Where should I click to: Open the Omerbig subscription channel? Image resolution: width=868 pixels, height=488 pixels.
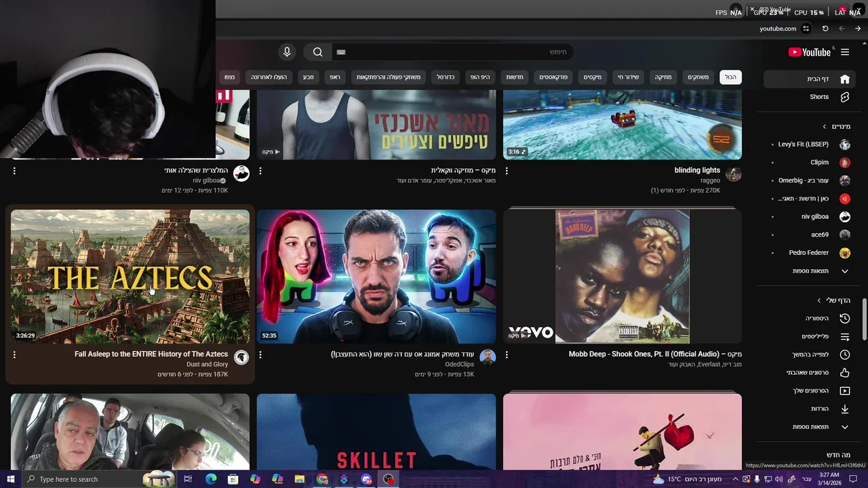[x=808, y=180]
